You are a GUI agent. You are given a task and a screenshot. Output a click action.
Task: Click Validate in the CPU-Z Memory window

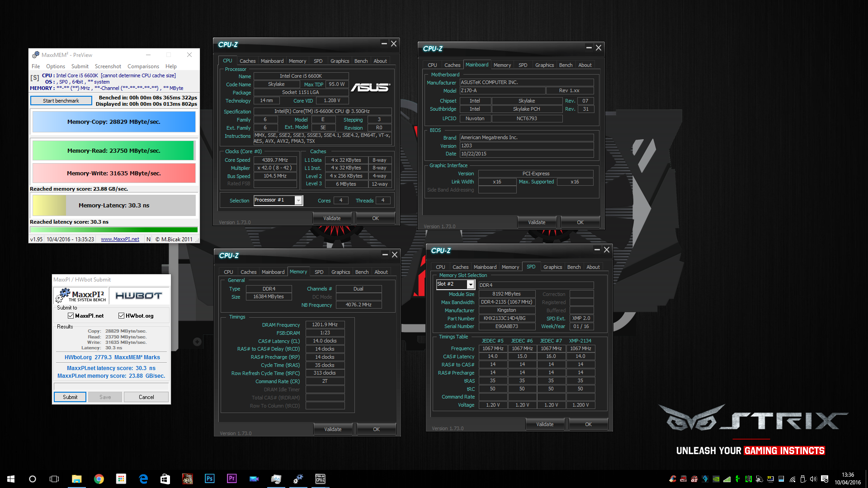click(333, 429)
